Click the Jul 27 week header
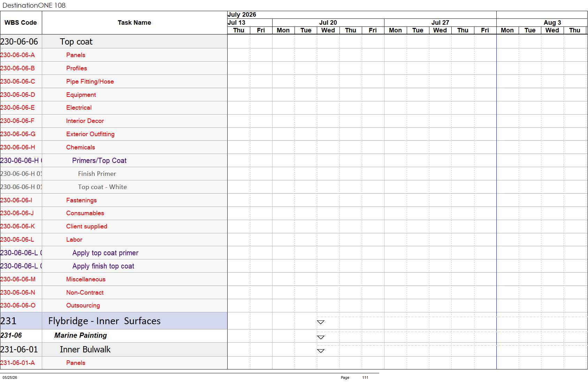Viewport: 588px width, 382px height. coord(440,23)
